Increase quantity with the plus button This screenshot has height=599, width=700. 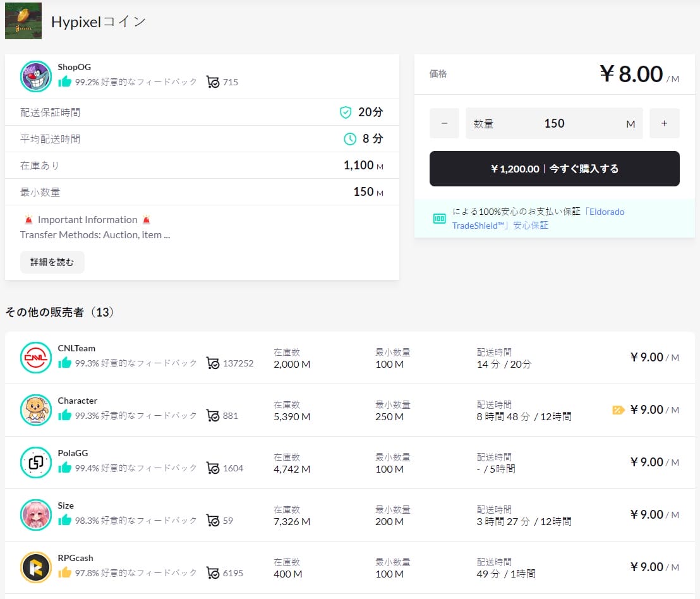point(664,123)
